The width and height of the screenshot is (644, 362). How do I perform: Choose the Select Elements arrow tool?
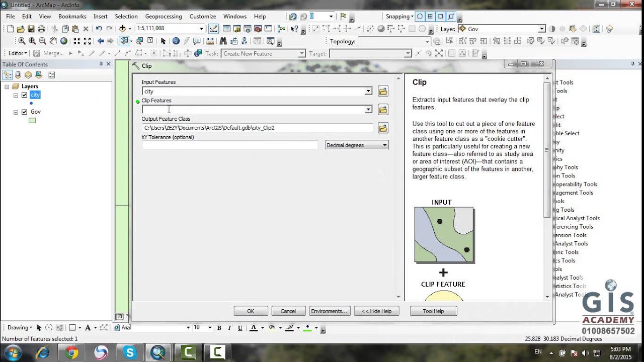click(x=163, y=41)
